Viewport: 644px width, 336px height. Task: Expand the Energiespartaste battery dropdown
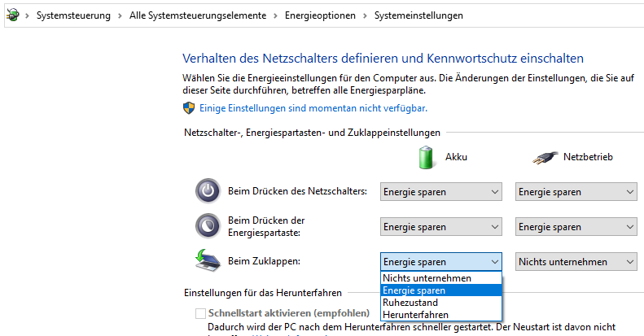(x=440, y=227)
